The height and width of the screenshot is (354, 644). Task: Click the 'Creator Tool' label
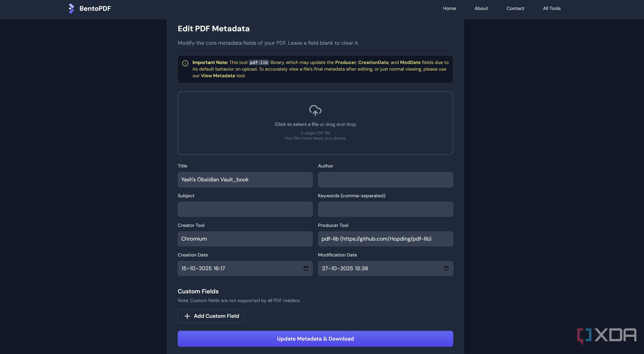(x=191, y=225)
